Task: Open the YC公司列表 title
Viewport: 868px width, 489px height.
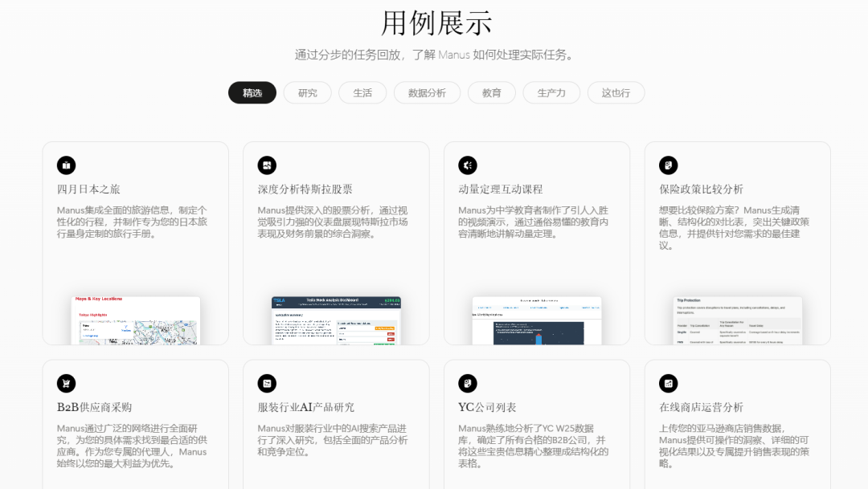Action: coord(487,407)
